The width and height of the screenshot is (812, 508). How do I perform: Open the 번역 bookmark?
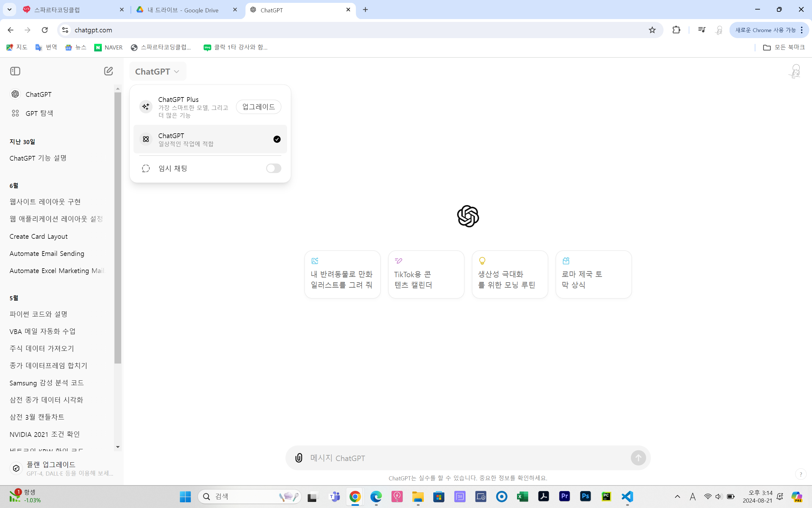[x=46, y=47]
